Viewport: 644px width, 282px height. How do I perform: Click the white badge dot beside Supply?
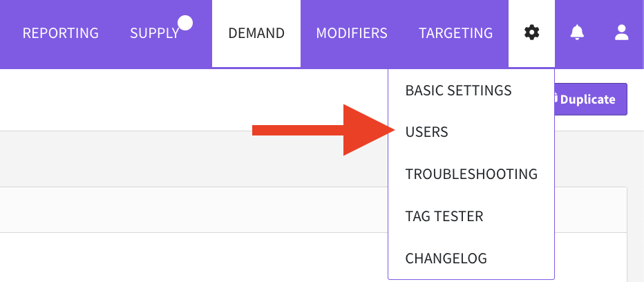184,23
